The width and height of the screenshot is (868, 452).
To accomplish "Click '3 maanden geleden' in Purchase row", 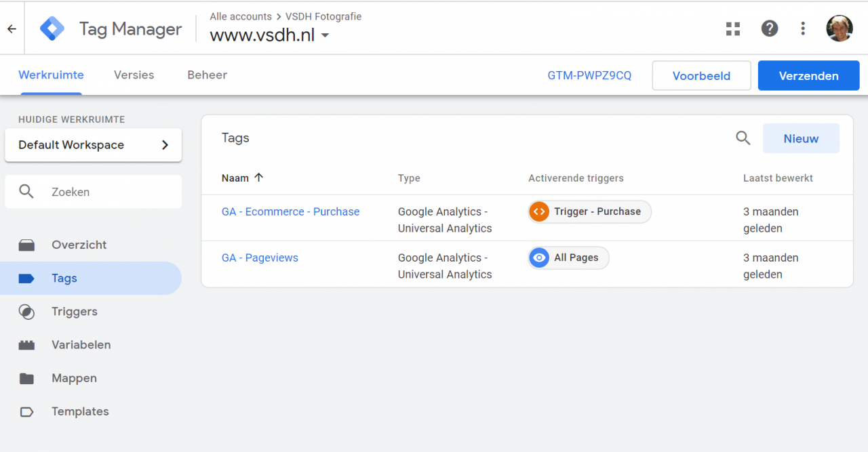I will coord(771,220).
